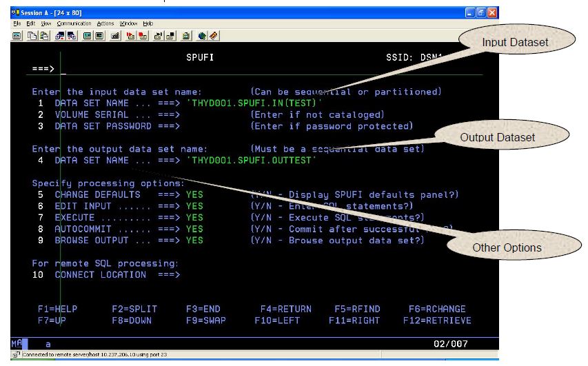The image size is (588, 366).
Task: Click the F6=RCHANGE function key text
Action: 437,309
